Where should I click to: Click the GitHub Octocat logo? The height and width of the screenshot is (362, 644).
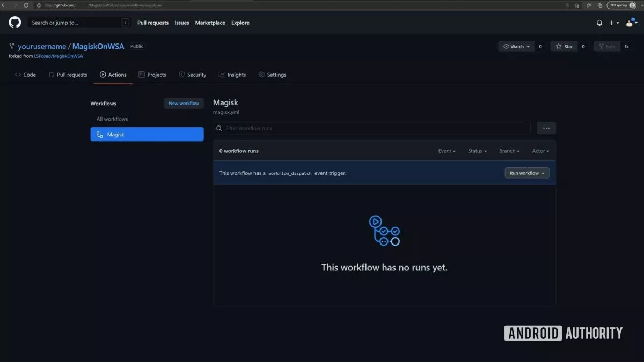click(x=14, y=23)
